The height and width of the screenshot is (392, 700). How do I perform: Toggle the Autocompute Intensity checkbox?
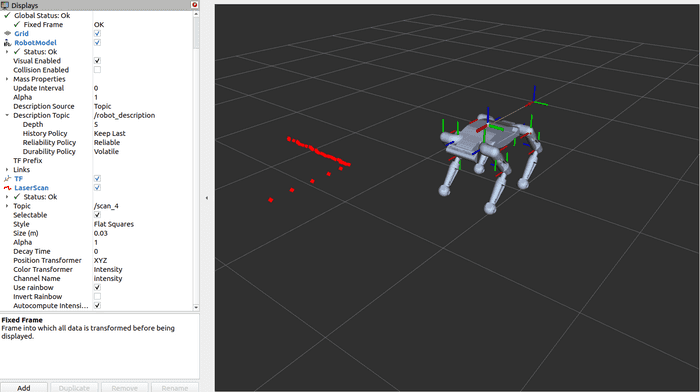tap(97, 306)
